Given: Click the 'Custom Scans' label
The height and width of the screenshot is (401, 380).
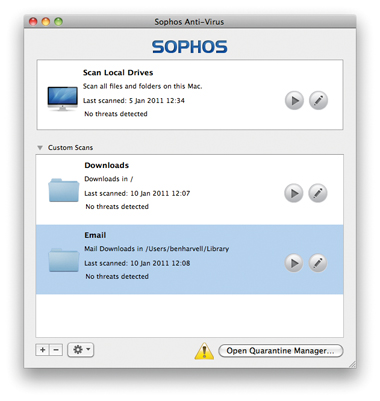Looking at the screenshot, I should pyautogui.click(x=70, y=148).
